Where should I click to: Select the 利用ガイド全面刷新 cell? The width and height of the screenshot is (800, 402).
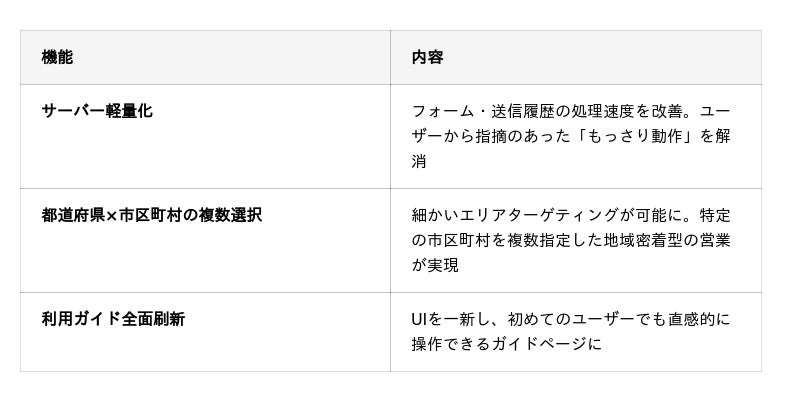[113, 319]
